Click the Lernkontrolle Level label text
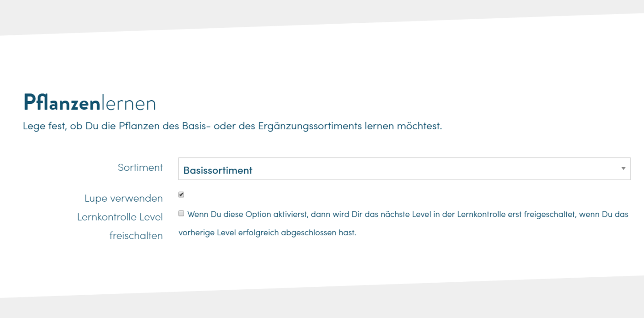This screenshot has height=318, width=644. pos(120,217)
